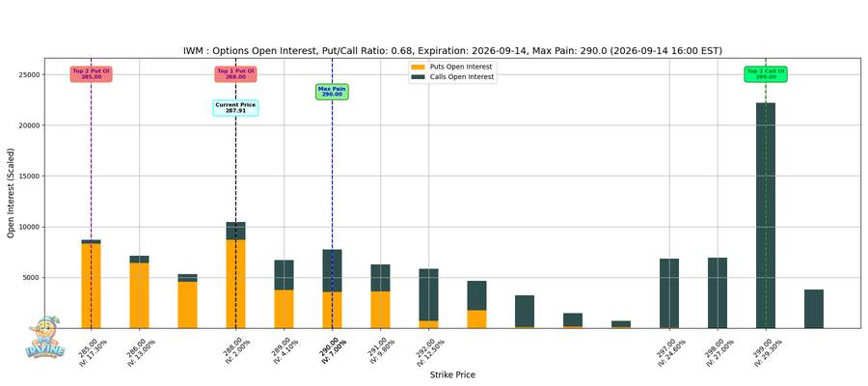
Task: Click the orange puts segment at strike 288
Action: point(236,284)
